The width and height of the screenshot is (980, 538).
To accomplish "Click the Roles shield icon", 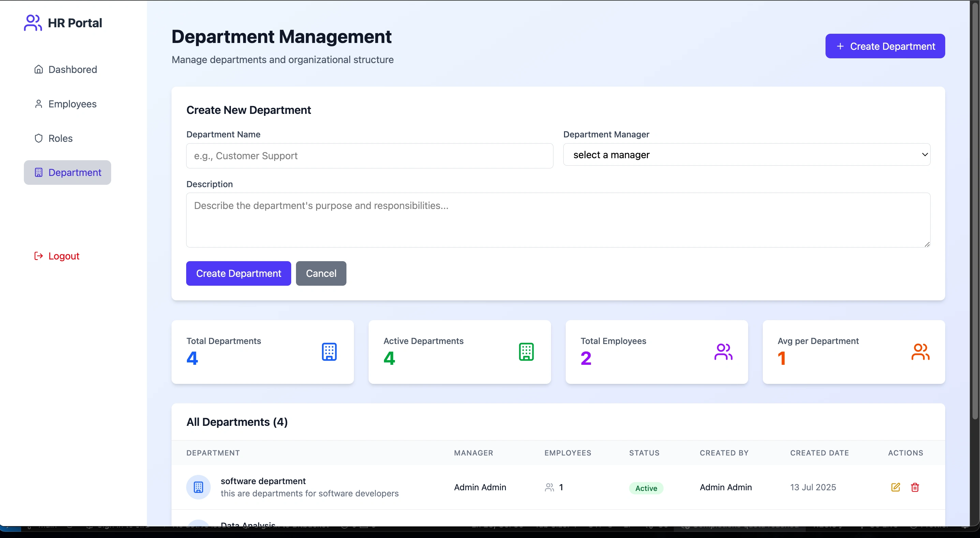I will [x=39, y=138].
